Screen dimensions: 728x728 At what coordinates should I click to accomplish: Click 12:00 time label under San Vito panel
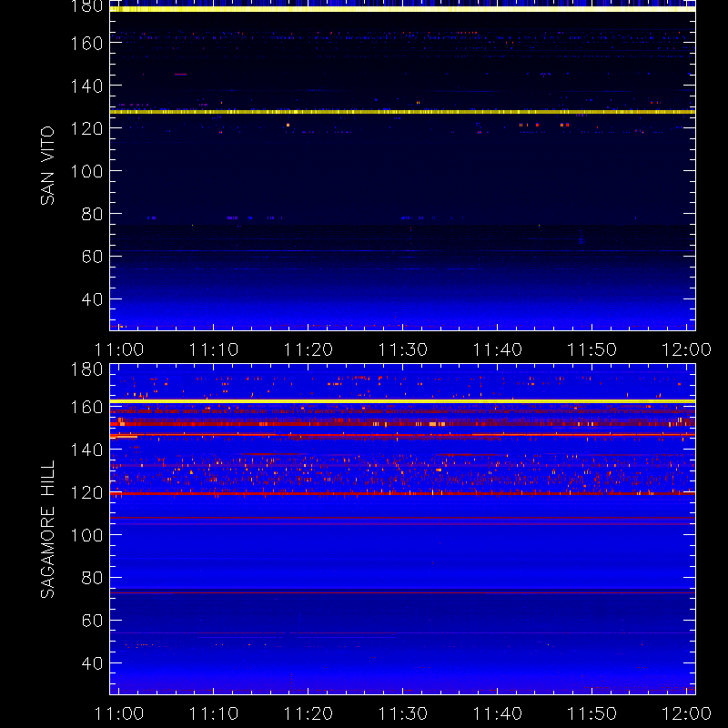pyautogui.click(x=686, y=349)
